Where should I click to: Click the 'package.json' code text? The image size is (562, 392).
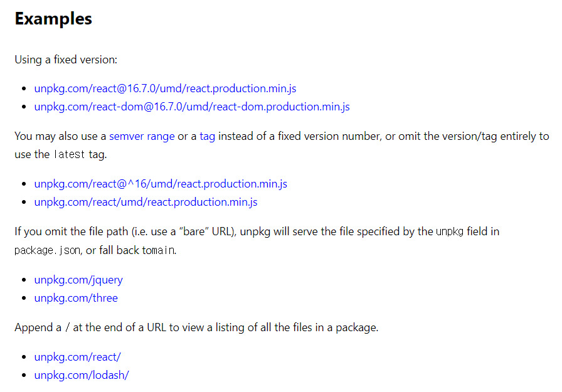(47, 250)
